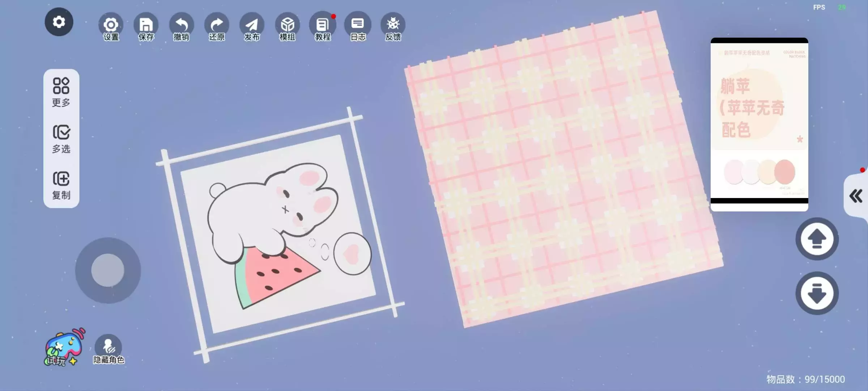Click the dark gear settings button
868x391 pixels.
pos(59,22)
